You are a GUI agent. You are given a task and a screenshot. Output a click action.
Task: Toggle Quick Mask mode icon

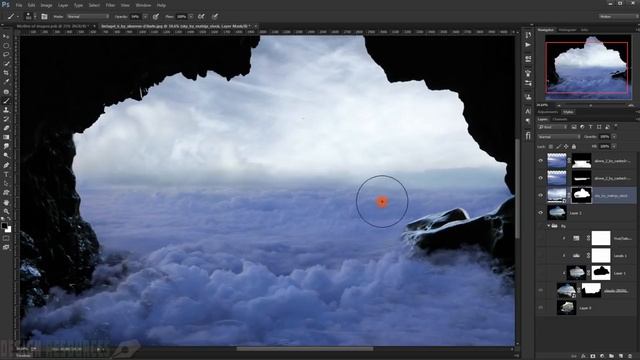point(6,238)
